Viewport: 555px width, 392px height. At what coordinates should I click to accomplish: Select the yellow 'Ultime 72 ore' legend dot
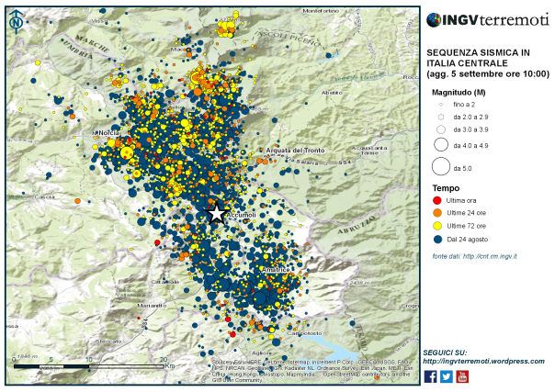coord(437,226)
